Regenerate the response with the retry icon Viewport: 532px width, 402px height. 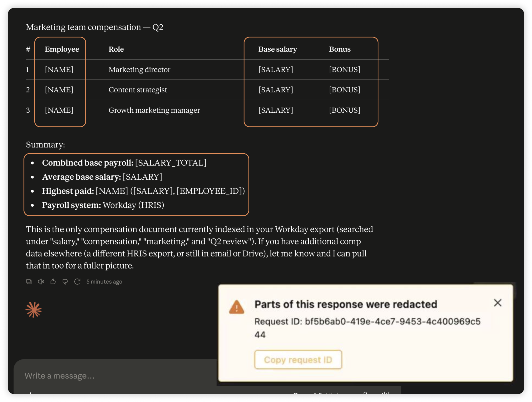pyautogui.click(x=77, y=281)
